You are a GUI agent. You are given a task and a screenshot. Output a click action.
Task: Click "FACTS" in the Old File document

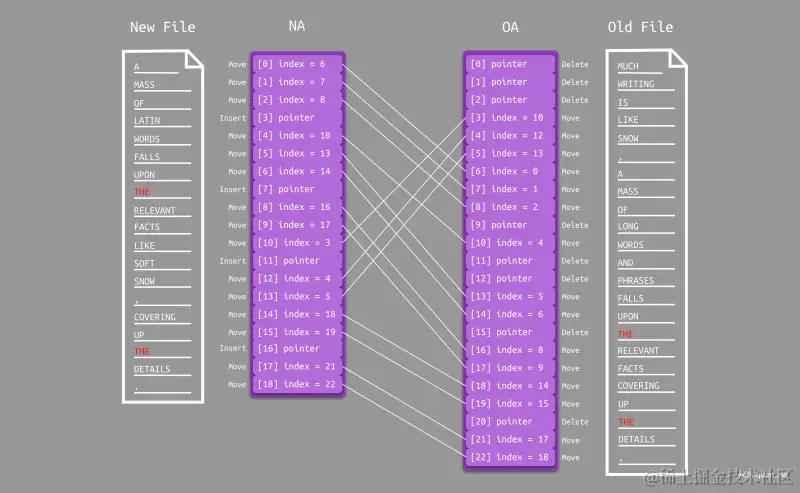point(631,368)
